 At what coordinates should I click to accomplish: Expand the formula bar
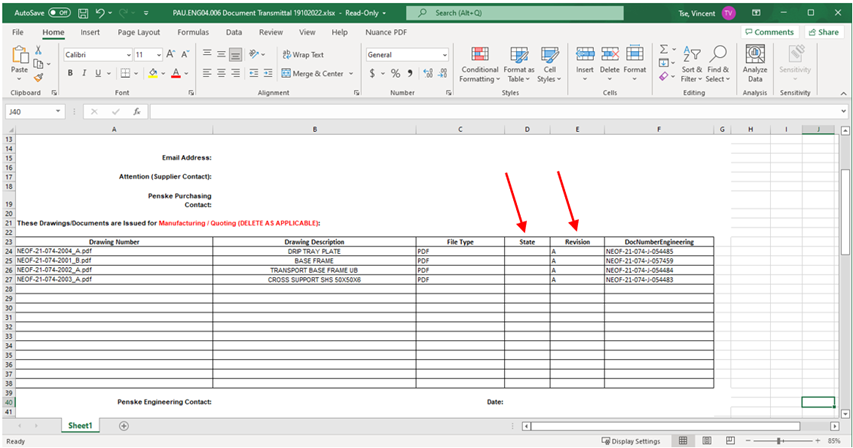[x=843, y=111]
